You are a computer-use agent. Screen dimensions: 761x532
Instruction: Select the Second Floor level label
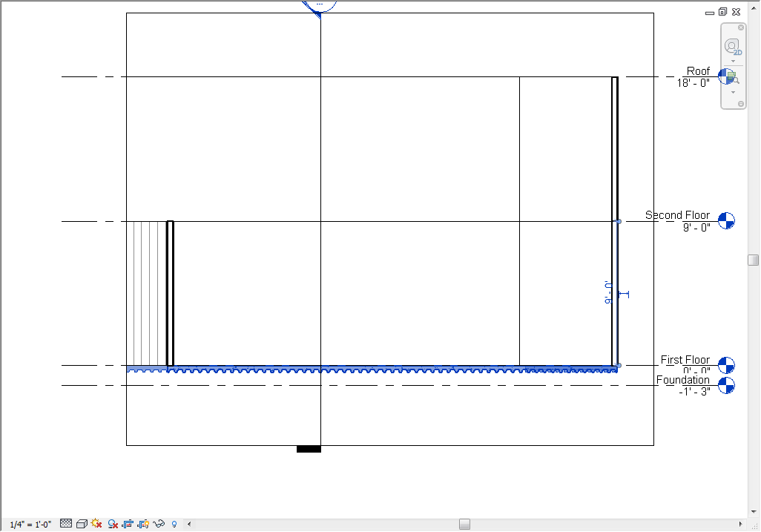coord(677,215)
